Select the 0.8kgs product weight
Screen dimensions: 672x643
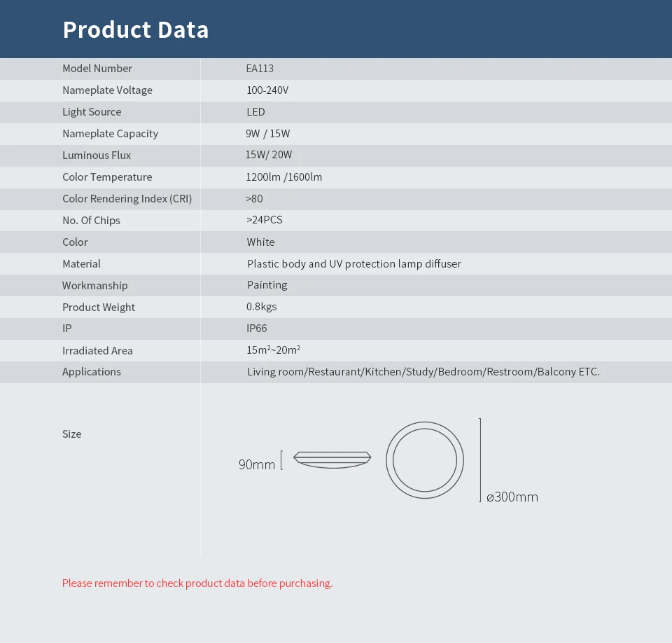[x=261, y=307]
